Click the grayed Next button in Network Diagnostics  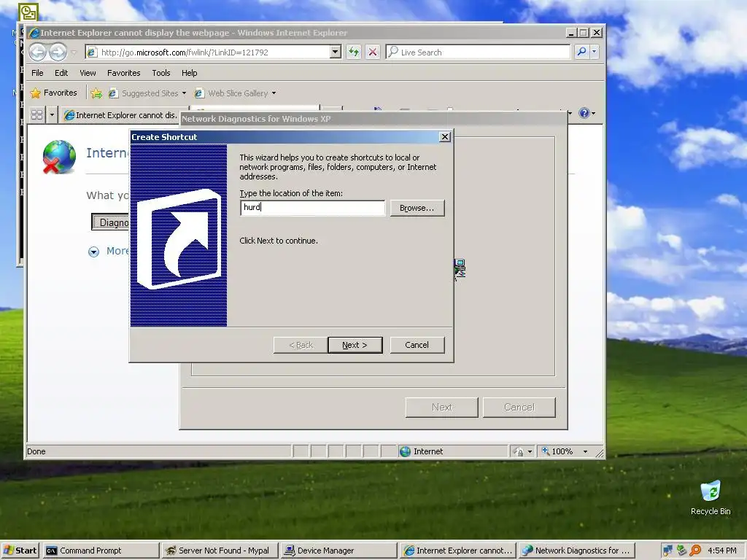441,407
